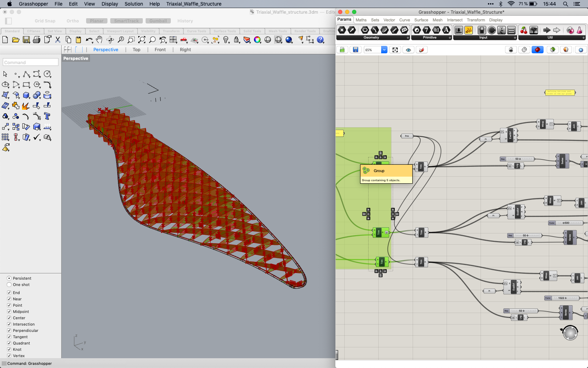
Task: Click the Save document icon in Grasshopper
Action: pos(355,50)
